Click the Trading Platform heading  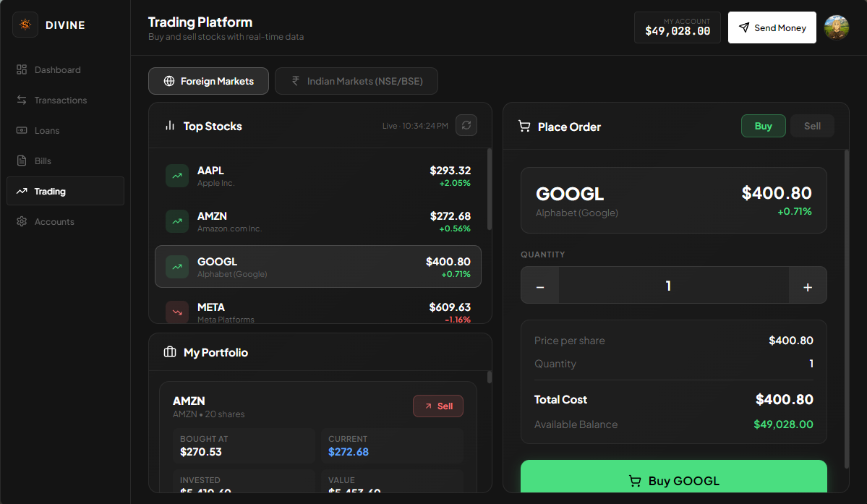point(200,22)
